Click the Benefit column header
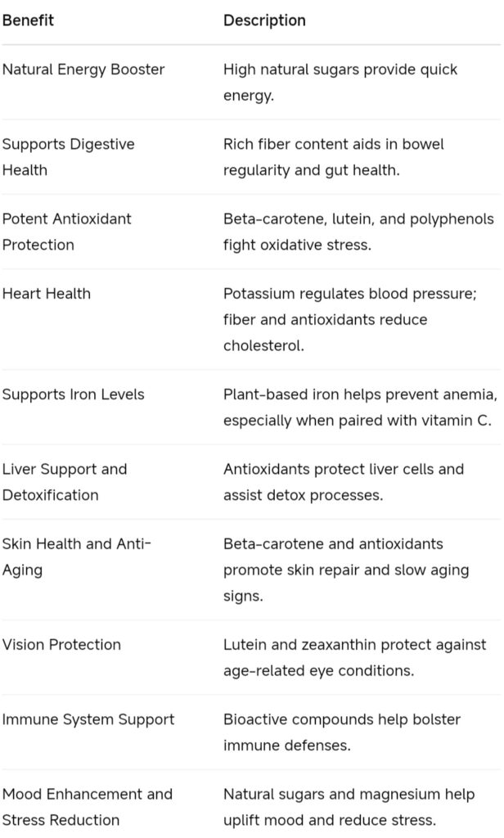Screen dimensions: 504x838 (x=28, y=20)
